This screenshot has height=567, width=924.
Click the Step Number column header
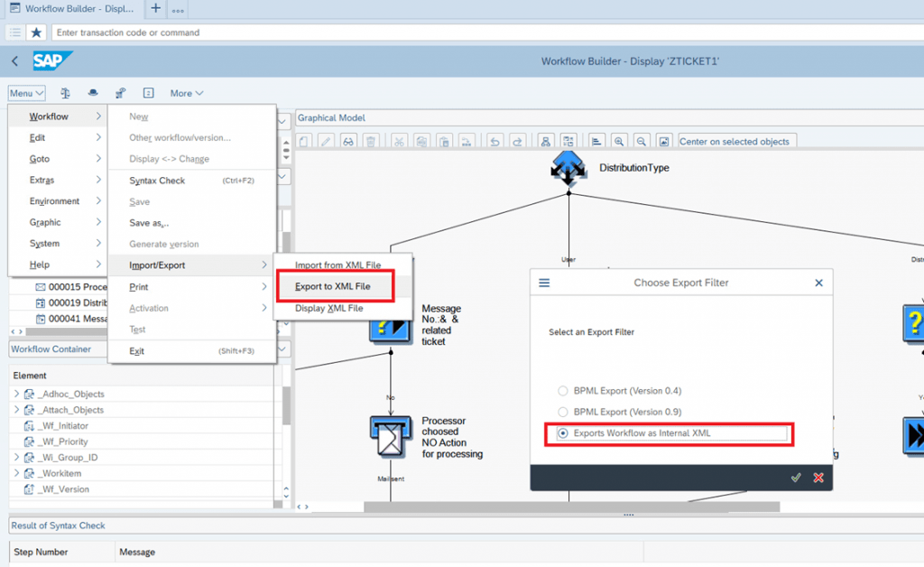point(62,553)
